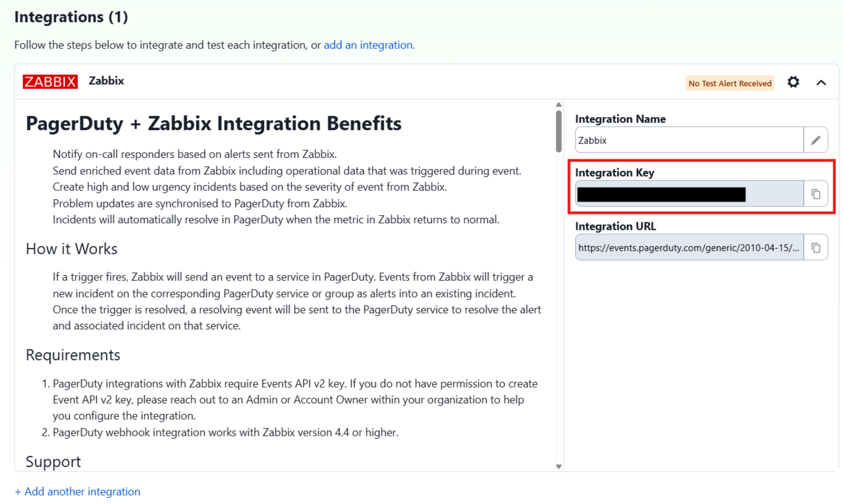Click the pencil icon to edit Integration Name
Image resolution: width=843 pixels, height=504 pixels.
coord(815,140)
